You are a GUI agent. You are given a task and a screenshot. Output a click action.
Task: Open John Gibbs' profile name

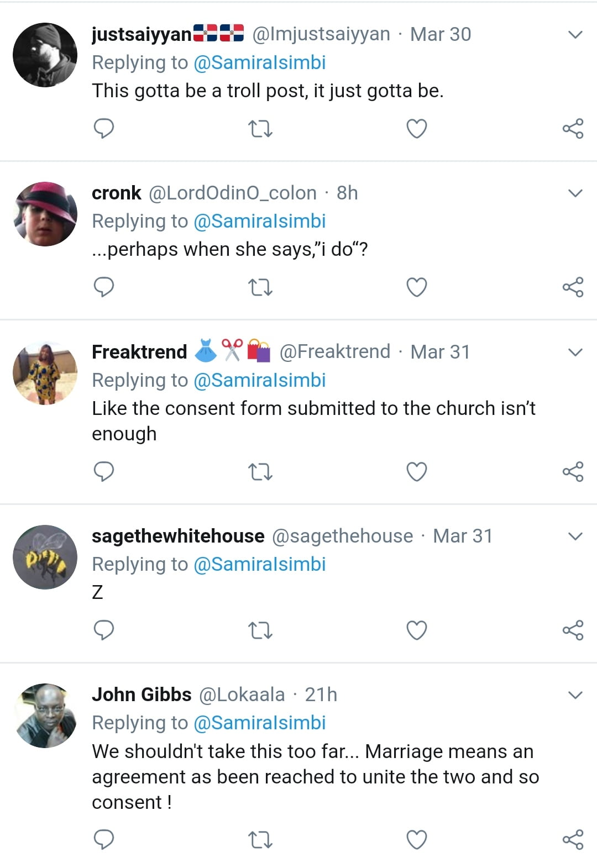142,695
